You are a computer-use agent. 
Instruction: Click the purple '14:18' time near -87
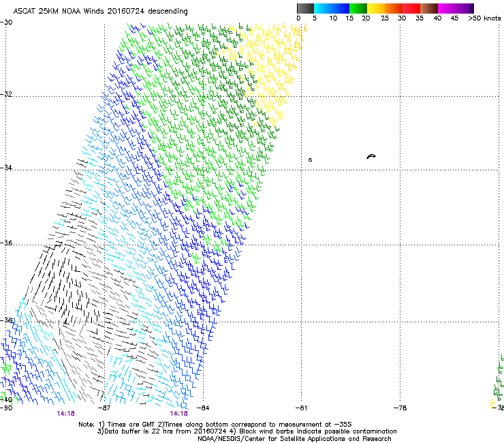click(x=66, y=414)
